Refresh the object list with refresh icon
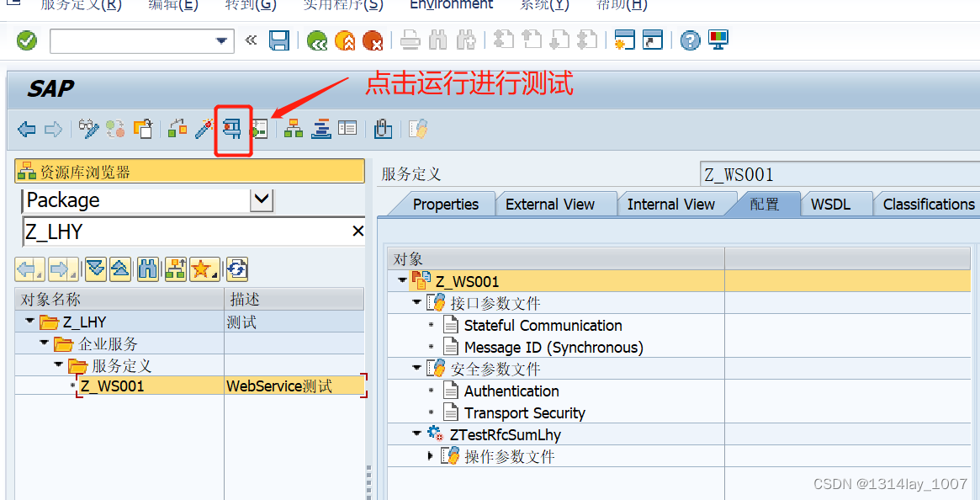 (x=237, y=269)
